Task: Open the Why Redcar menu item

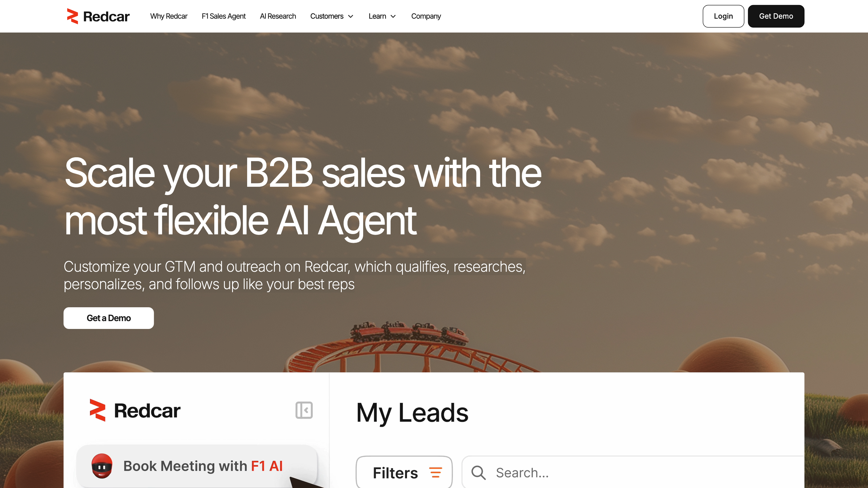Action: 168,16
